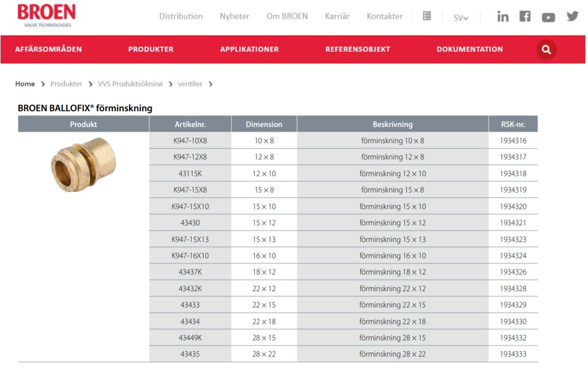
Task: Click RSK number 1934333
Action: pos(513,354)
